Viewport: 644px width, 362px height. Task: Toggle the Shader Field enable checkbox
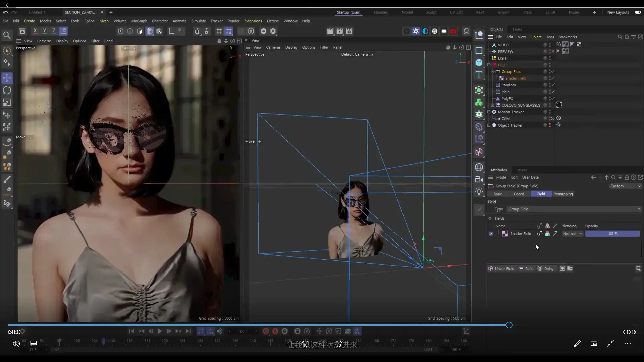pyautogui.click(x=491, y=234)
